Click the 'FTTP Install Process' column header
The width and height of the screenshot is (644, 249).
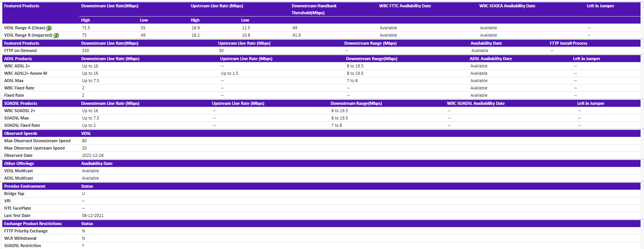click(569, 43)
